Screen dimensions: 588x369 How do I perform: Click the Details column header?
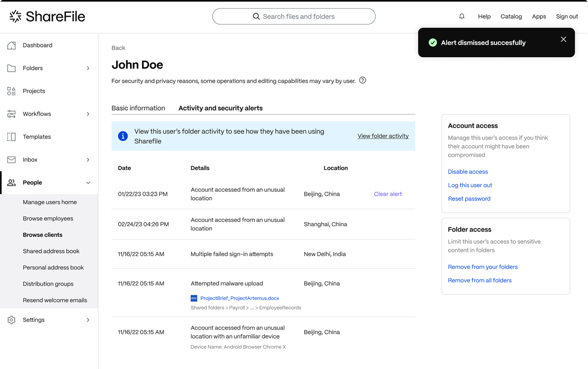coord(200,168)
